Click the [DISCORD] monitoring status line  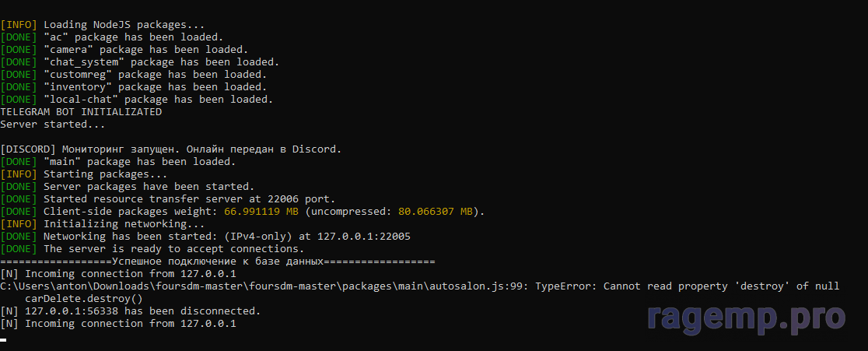[x=171, y=149]
